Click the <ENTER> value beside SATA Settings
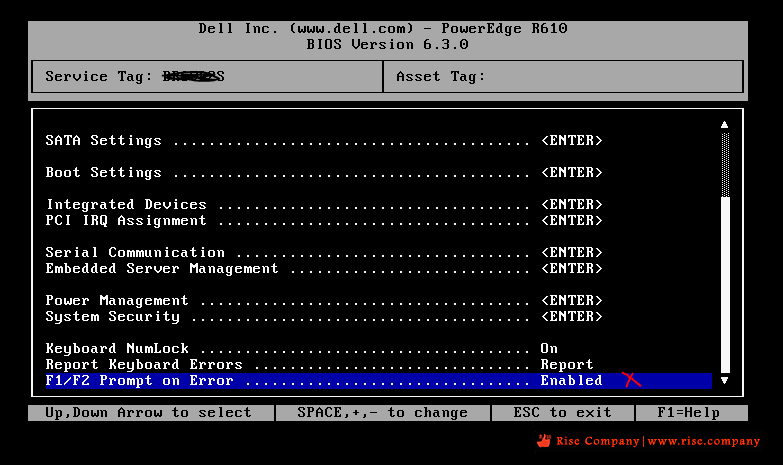 [x=572, y=141]
